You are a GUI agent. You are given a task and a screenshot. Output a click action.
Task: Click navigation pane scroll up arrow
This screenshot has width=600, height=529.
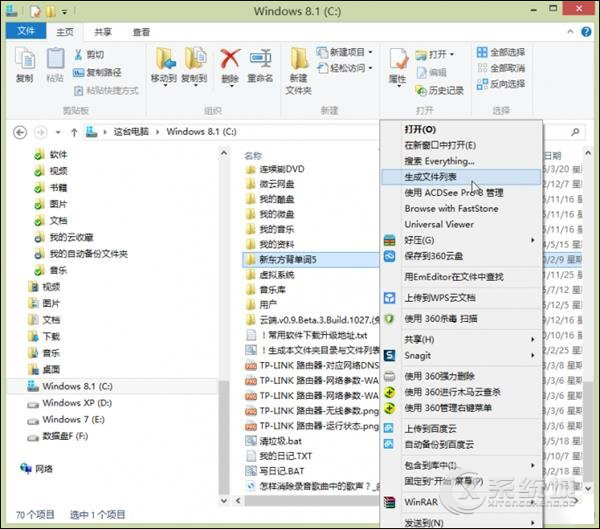coord(224,153)
